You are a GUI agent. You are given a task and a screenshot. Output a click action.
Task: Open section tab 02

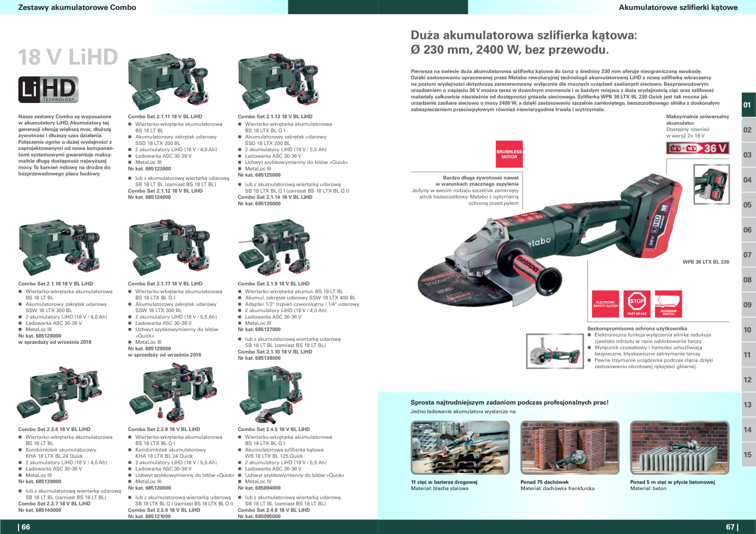tap(747, 130)
